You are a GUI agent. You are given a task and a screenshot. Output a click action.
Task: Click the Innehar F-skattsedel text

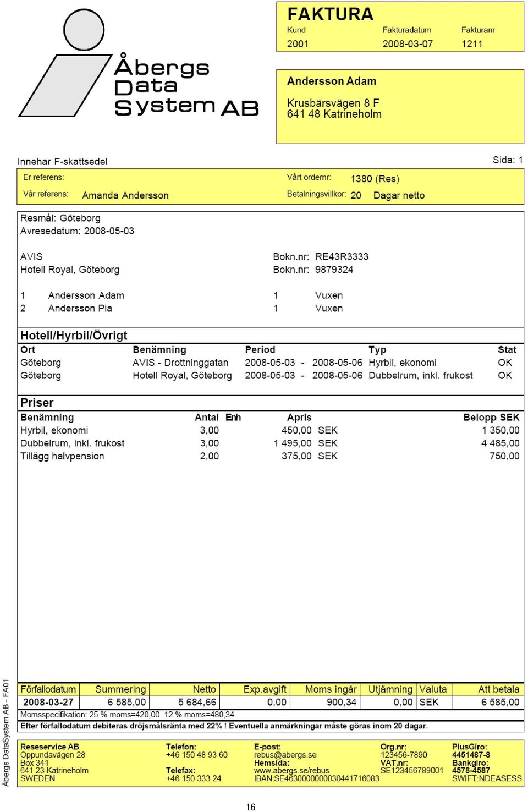[x=62, y=162]
